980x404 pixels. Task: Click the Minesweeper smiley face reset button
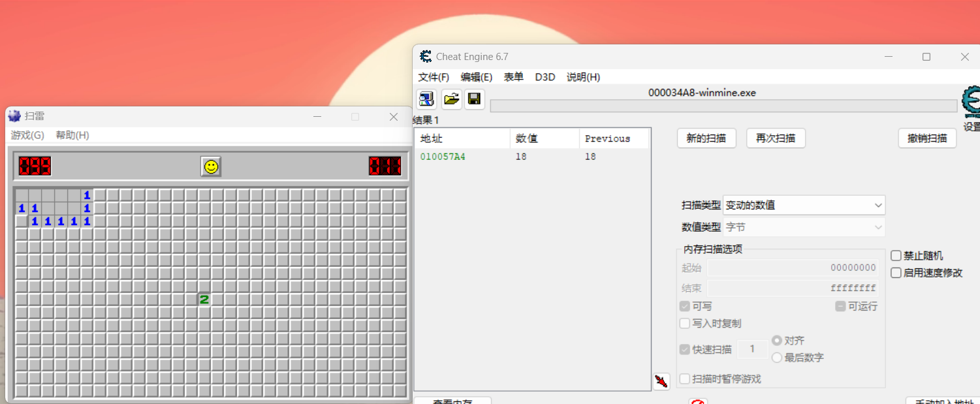click(x=211, y=166)
